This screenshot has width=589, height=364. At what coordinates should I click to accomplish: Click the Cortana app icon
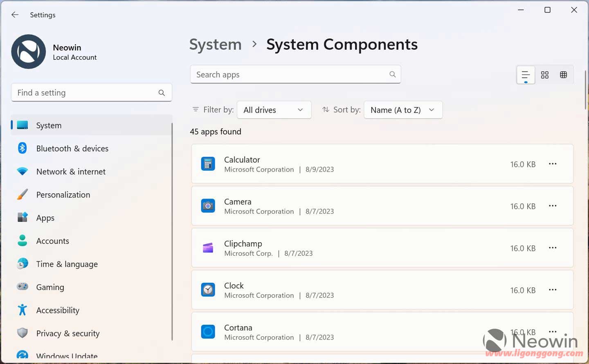click(x=208, y=331)
